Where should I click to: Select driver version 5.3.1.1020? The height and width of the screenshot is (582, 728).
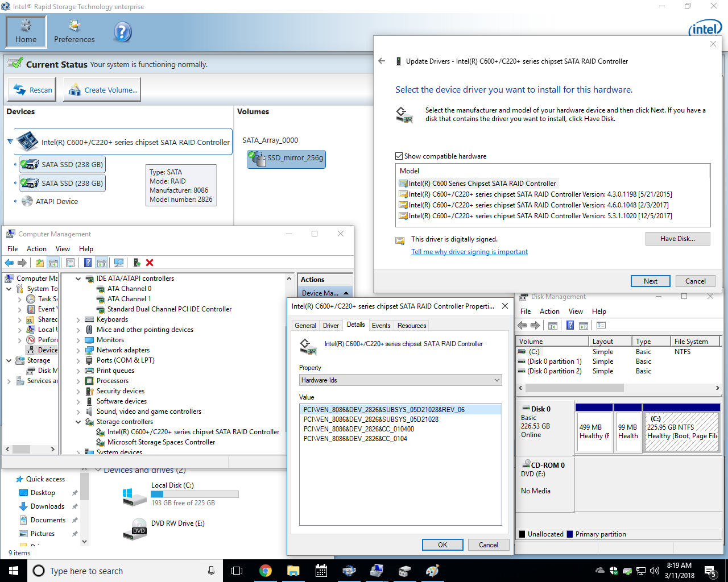tap(535, 215)
